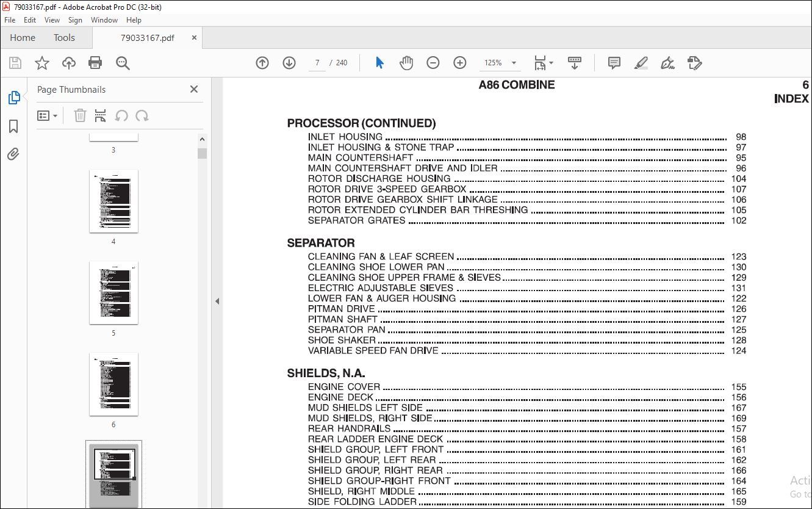
Task: Click the ELECTRIC ADJUSTABLE SIEVES entry
Action: click(526, 287)
